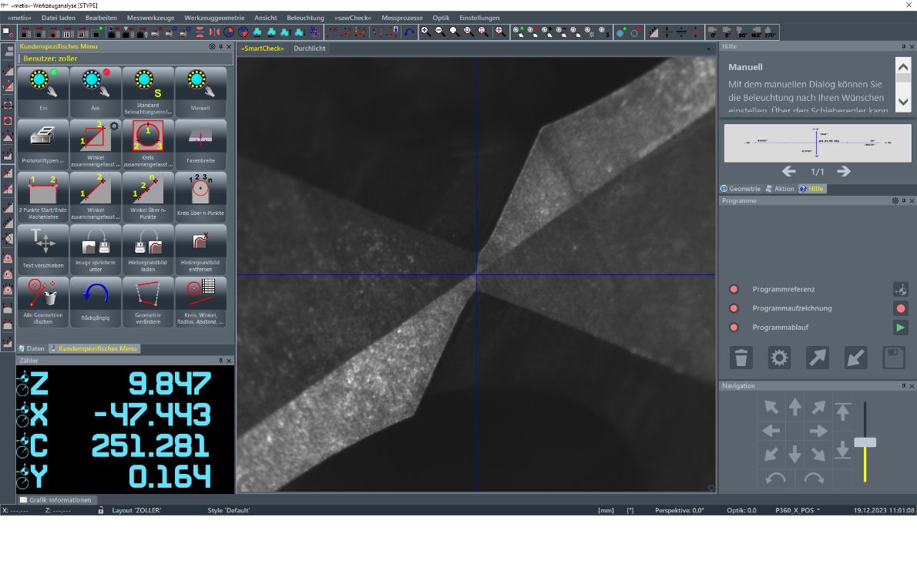917x588 pixels.
Task: Open the P360_X_POS status bar dropdown
Action: click(797, 510)
